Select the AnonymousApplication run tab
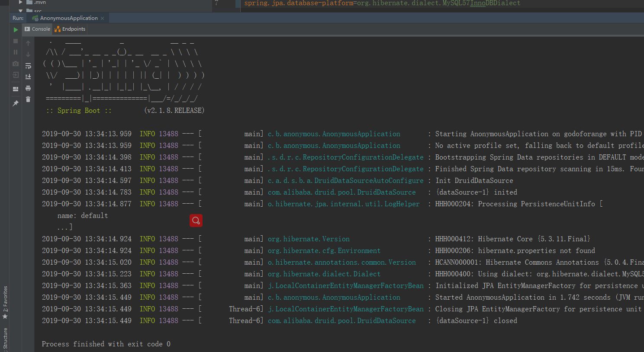The height and width of the screenshot is (352, 644). click(x=68, y=18)
